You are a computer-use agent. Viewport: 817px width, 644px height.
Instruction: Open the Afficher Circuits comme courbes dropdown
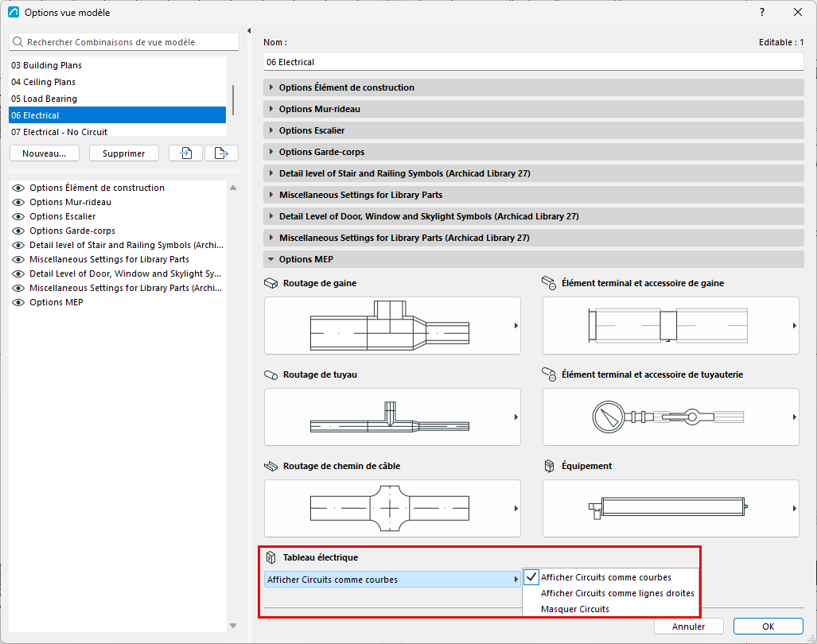coord(392,580)
